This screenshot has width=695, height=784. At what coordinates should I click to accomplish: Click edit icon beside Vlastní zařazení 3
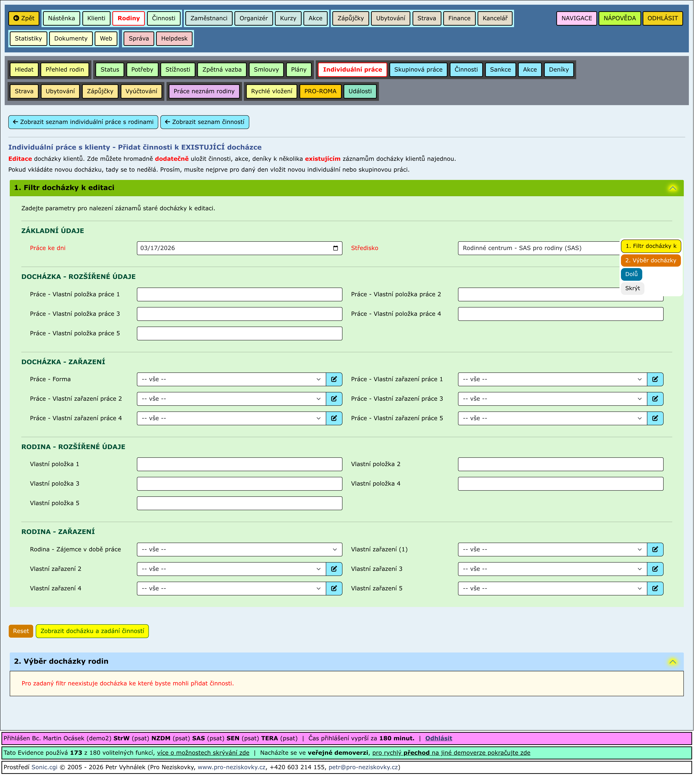tap(655, 569)
